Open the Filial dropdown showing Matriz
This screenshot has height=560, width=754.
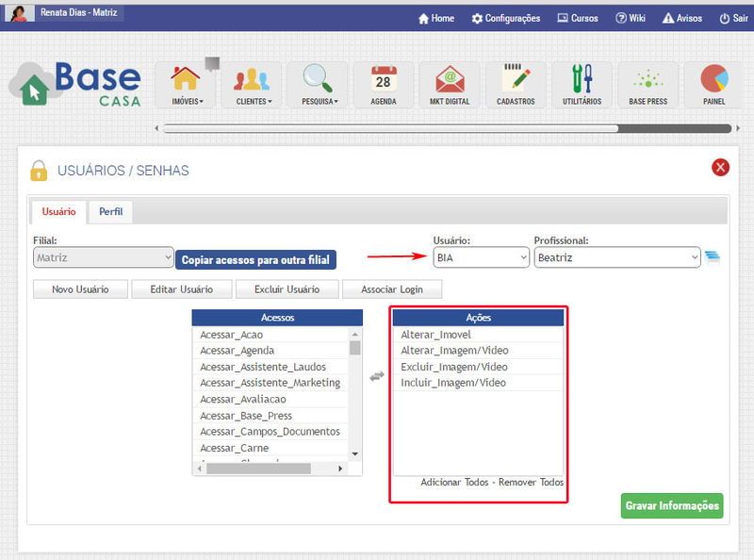click(103, 257)
